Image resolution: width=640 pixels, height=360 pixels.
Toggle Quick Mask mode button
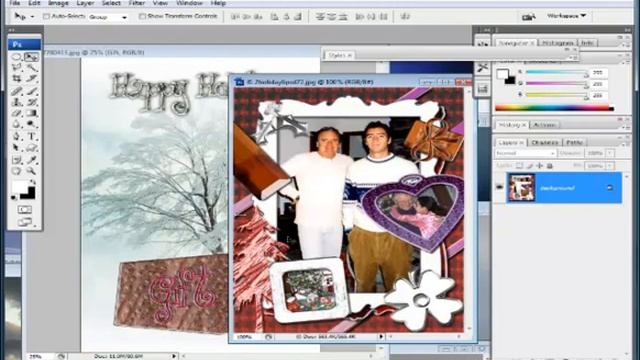[x=24, y=210]
